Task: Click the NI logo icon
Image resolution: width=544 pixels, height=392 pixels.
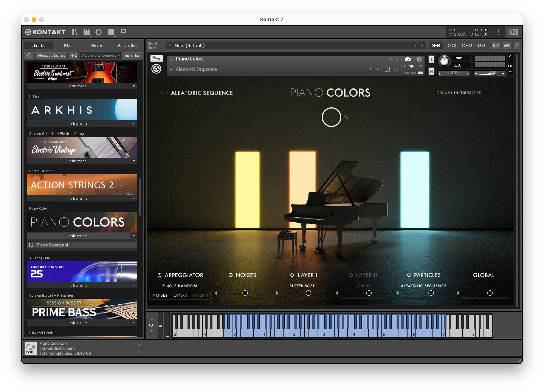Action: point(513,32)
